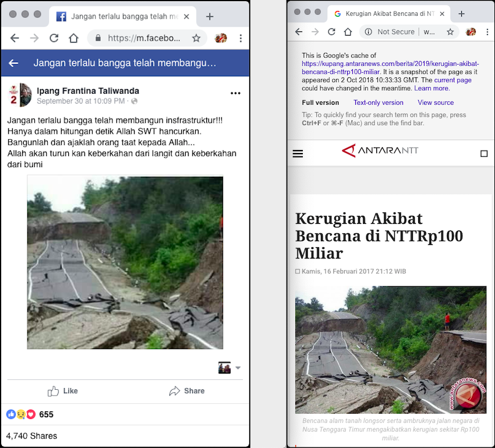495x448 pixels.
Task: Open the hamburger menu on the Antara NTT site
Action: (x=298, y=154)
